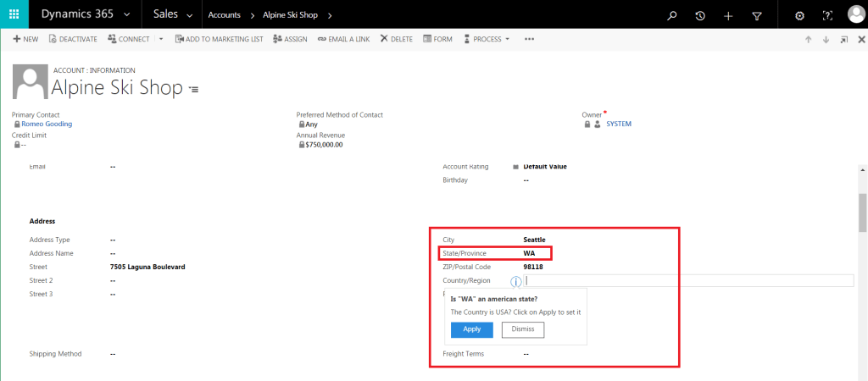Open the Romeo Gooding contact link
This screenshot has height=381, width=868.
47,124
